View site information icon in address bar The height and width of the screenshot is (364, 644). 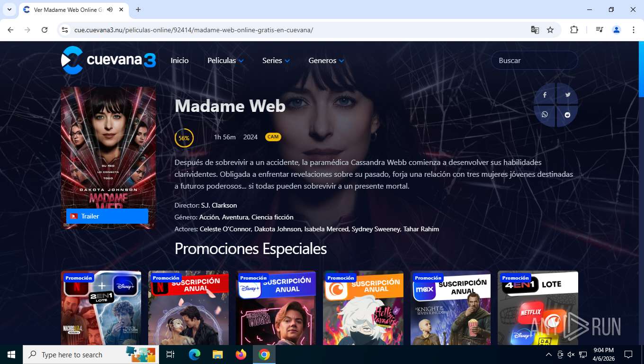click(65, 30)
